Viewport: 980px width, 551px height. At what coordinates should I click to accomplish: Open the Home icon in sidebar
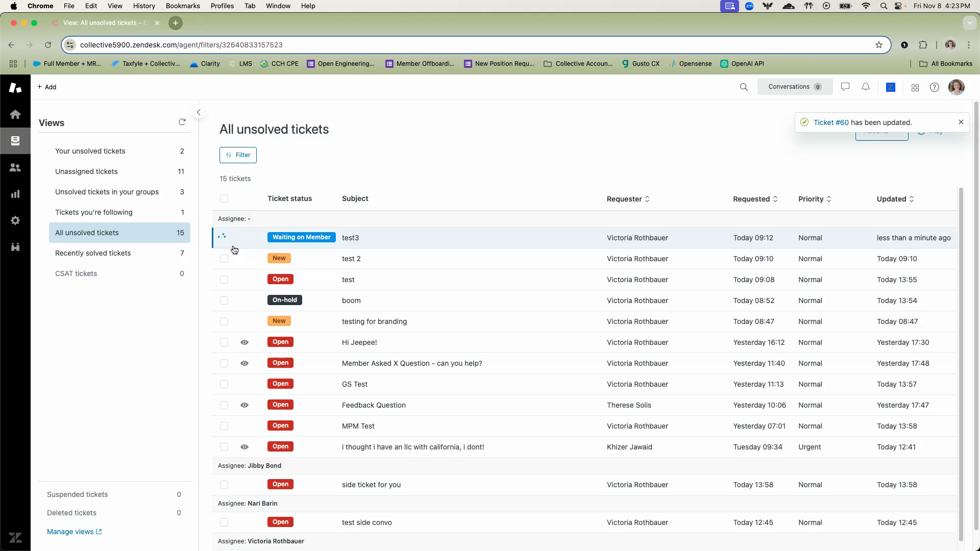[15, 114]
